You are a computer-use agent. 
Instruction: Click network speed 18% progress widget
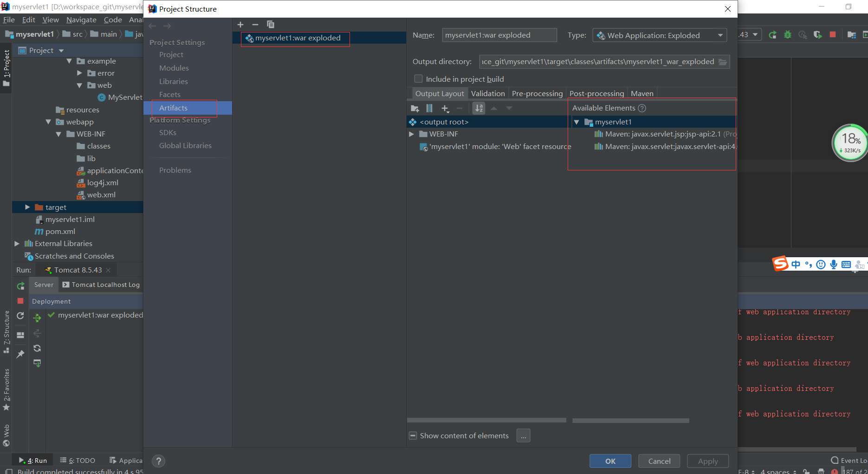coord(850,143)
